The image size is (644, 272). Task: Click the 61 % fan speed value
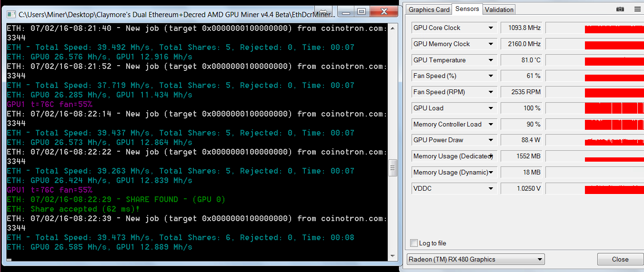click(522, 76)
